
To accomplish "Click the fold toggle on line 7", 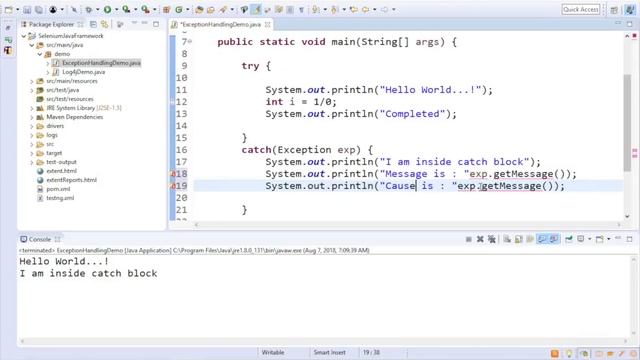I will [190, 42].
